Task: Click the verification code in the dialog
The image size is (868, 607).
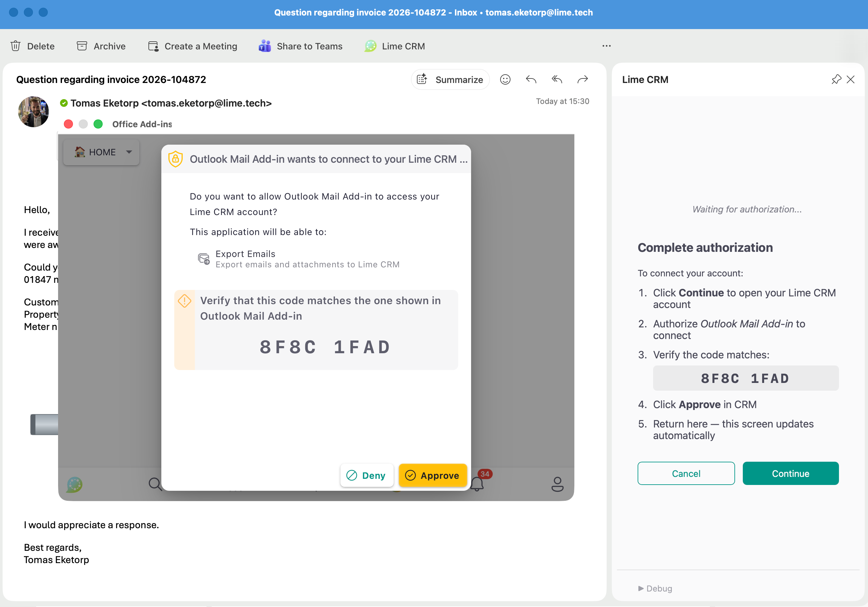Action: click(x=325, y=347)
